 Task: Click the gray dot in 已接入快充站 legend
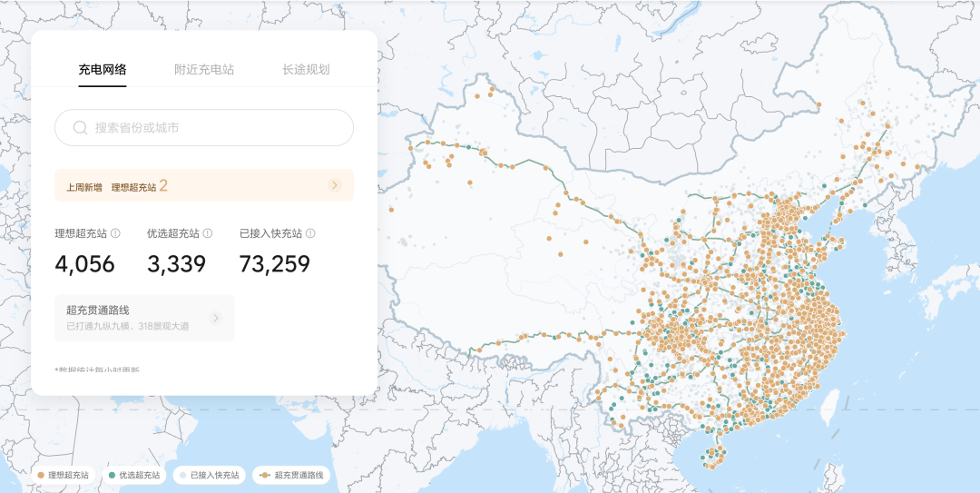click(x=182, y=475)
